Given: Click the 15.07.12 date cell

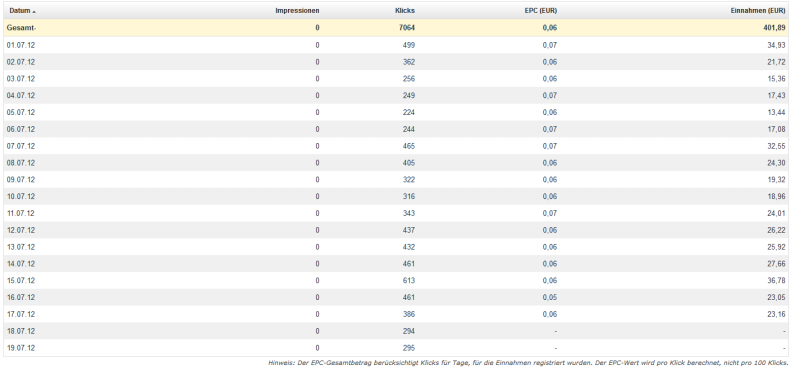Looking at the screenshot, I should point(21,281).
